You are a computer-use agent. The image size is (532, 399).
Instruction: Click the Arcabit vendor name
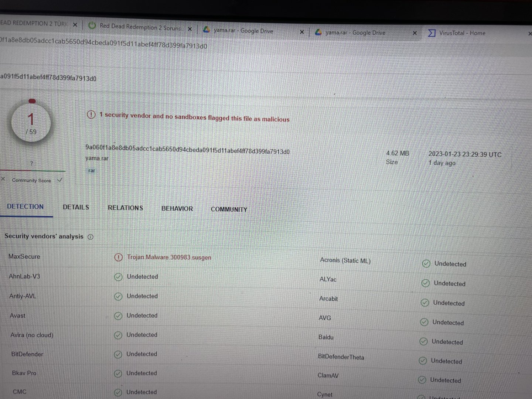coord(328,299)
